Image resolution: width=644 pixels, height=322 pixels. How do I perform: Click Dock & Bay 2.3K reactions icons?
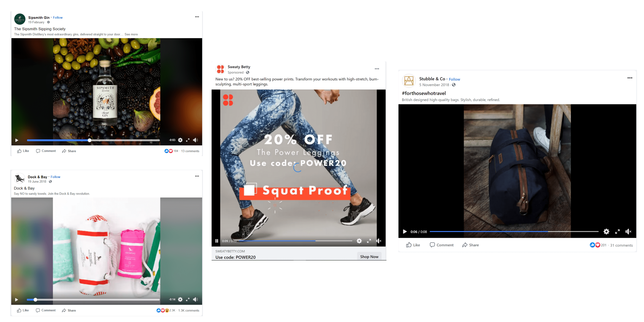pyautogui.click(x=163, y=310)
